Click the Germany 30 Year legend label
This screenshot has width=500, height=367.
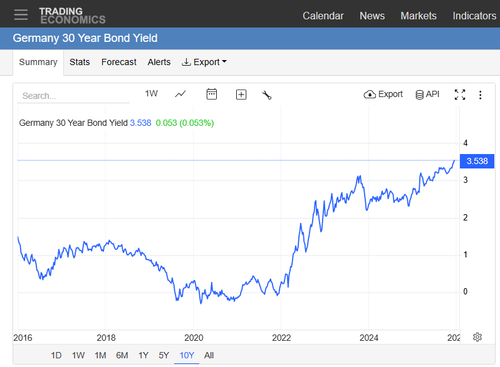[73, 123]
